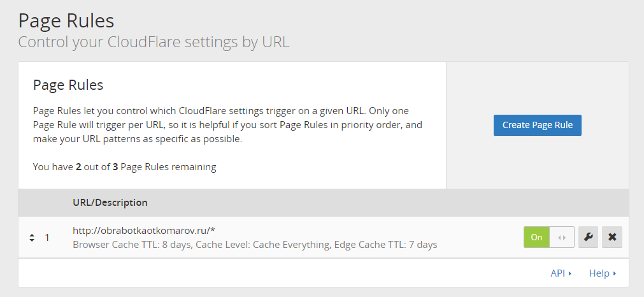Screen dimensions: 644x297
Task: Click the "Control your CloudFlare settings by URL" subtitle
Action: [154, 43]
